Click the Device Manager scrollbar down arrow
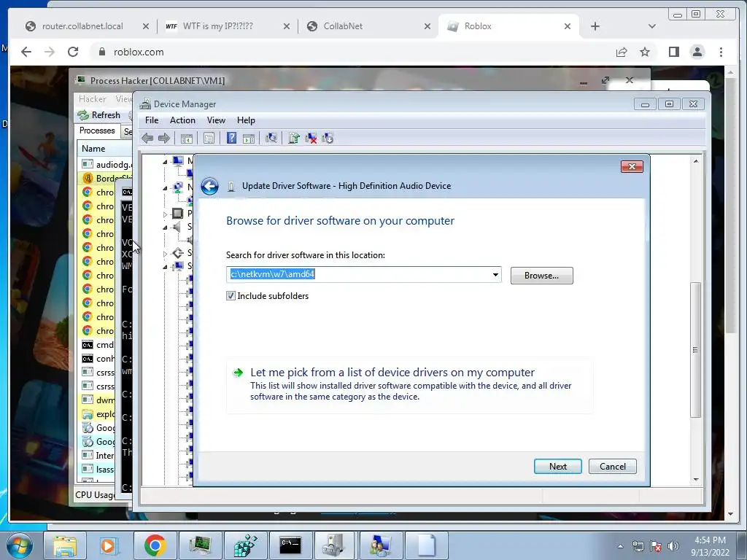Viewport: 747px width, 560px height. pyautogui.click(x=695, y=480)
